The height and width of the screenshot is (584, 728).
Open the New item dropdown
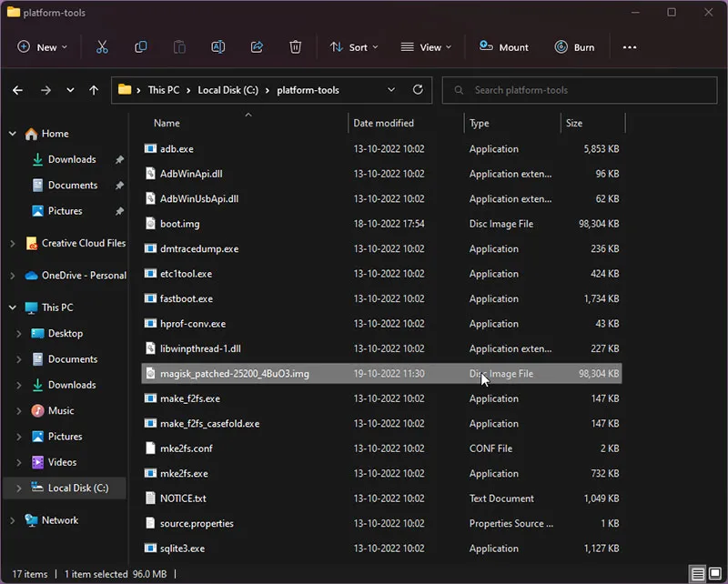[44, 47]
